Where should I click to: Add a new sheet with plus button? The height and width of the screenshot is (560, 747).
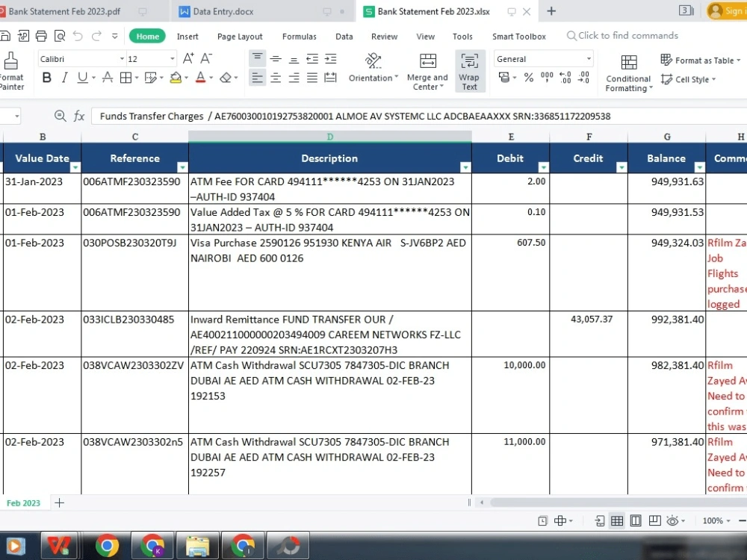[x=60, y=503]
